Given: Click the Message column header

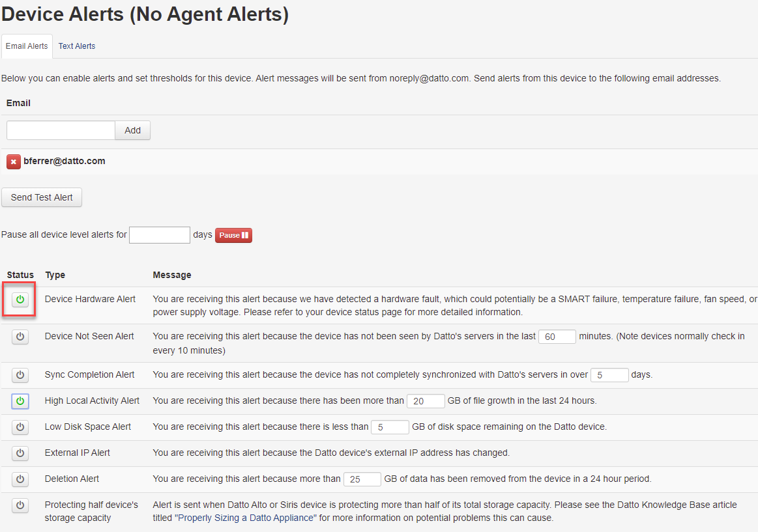Looking at the screenshot, I should click(172, 275).
